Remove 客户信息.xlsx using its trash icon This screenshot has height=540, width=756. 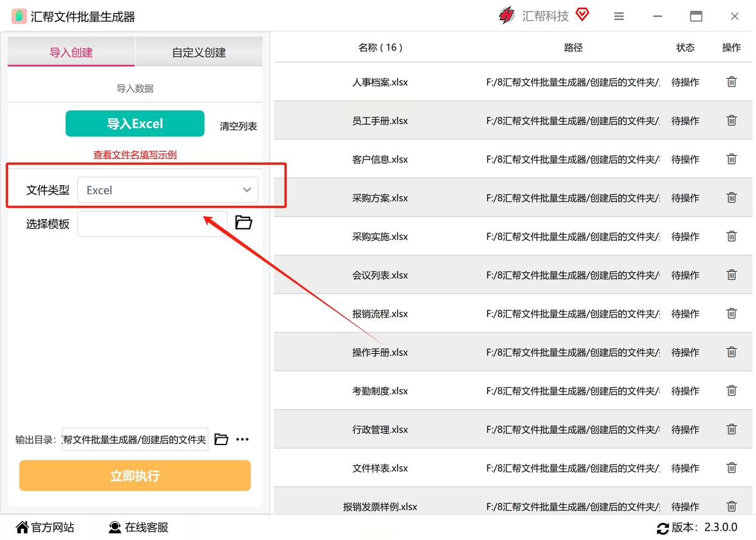click(x=732, y=159)
